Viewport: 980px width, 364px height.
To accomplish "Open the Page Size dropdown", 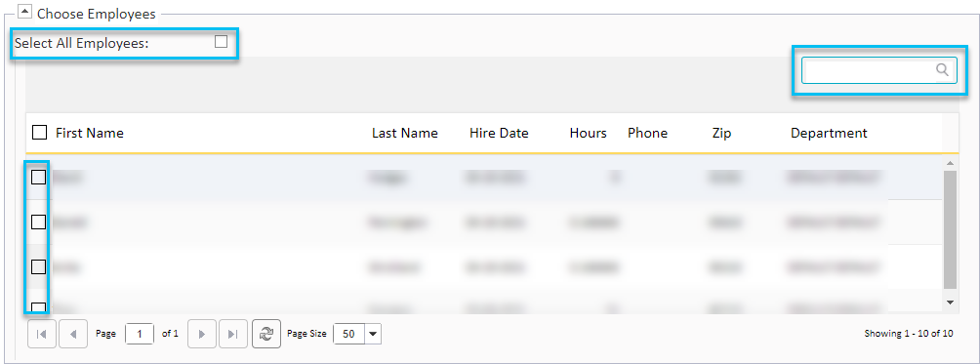I will [373, 334].
